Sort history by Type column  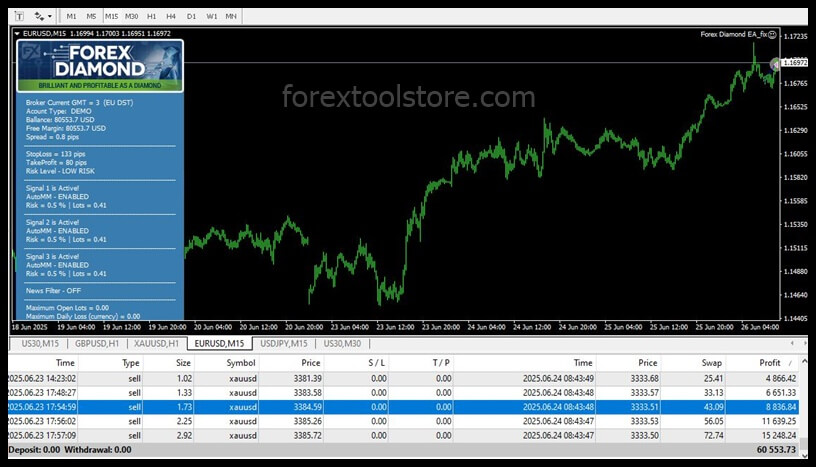(x=111, y=363)
